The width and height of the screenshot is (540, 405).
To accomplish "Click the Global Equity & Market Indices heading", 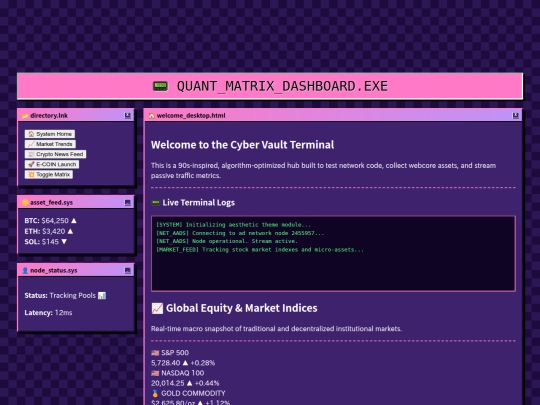I will pos(241,308).
